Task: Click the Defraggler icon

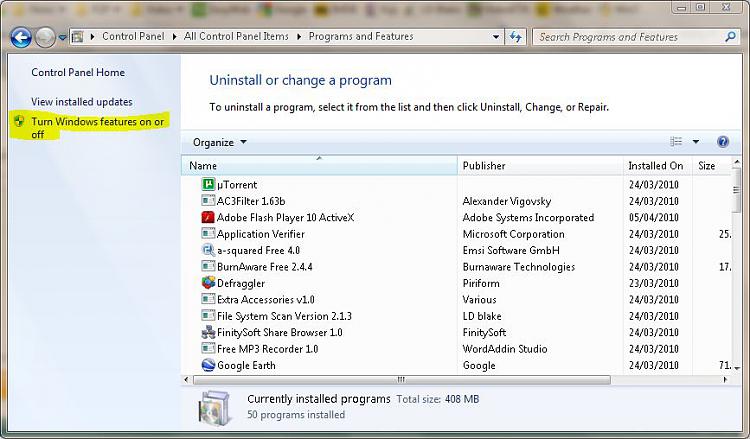Action: [x=208, y=283]
